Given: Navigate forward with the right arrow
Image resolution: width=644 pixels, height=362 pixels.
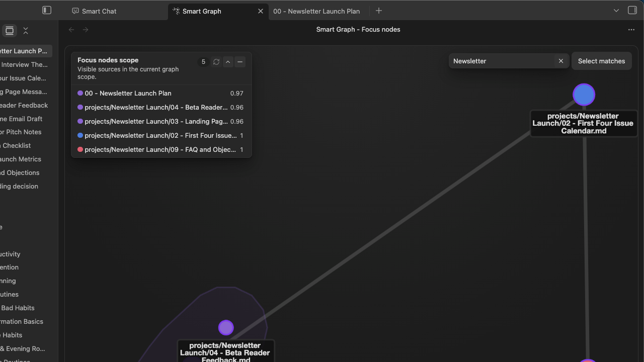Looking at the screenshot, I should 86,30.
